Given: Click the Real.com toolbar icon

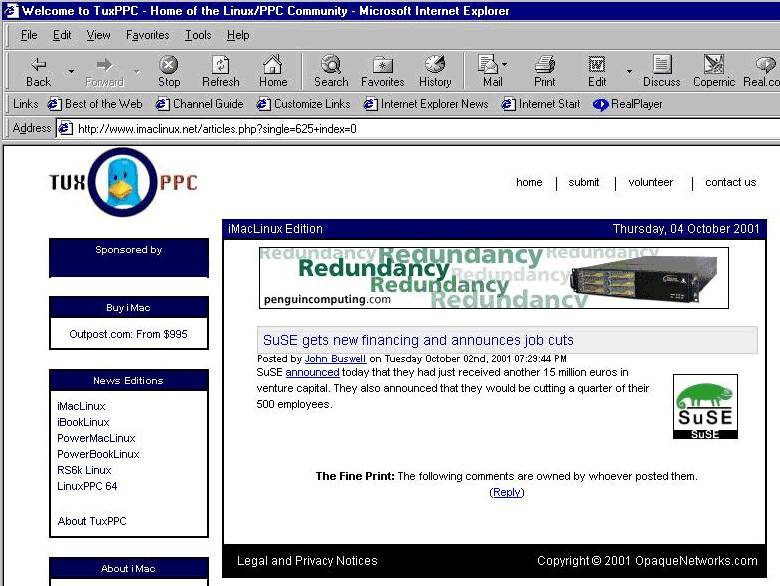Looking at the screenshot, I should [x=762, y=72].
